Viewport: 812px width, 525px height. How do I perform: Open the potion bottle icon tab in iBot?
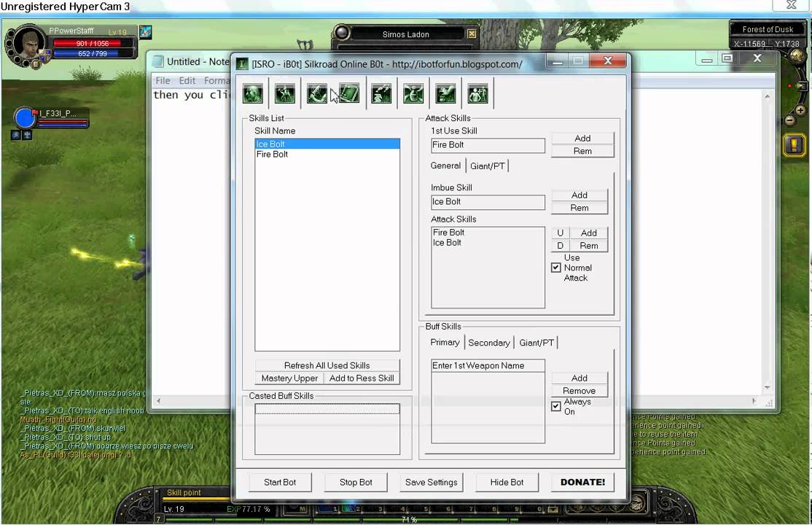381,94
